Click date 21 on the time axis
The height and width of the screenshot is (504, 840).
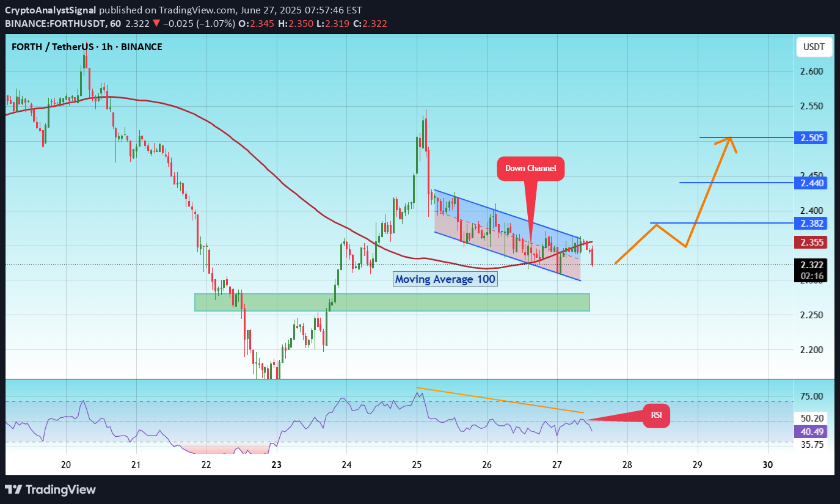coord(136,464)
